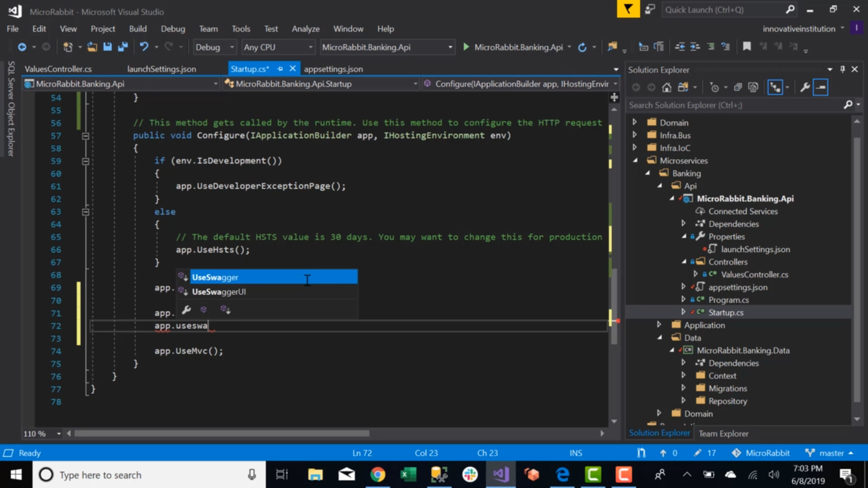The image size is (868, 488).
Task: Open Properties wrench icon in Solution Explorer
Action: tap(805, 87)
